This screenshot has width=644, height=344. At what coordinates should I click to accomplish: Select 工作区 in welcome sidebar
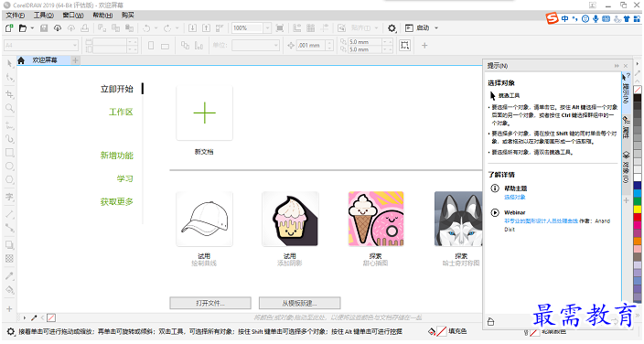click(121, 112)
